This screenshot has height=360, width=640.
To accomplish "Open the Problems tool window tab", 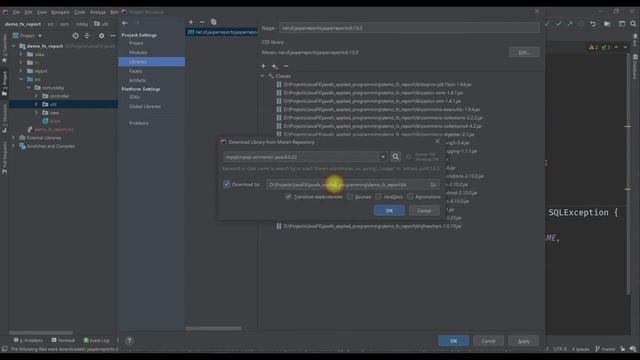I will coord(28,340).
